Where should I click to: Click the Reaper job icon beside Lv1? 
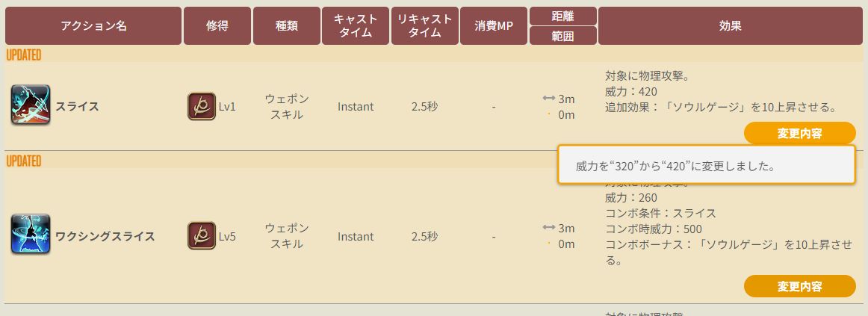click(202, 106)
